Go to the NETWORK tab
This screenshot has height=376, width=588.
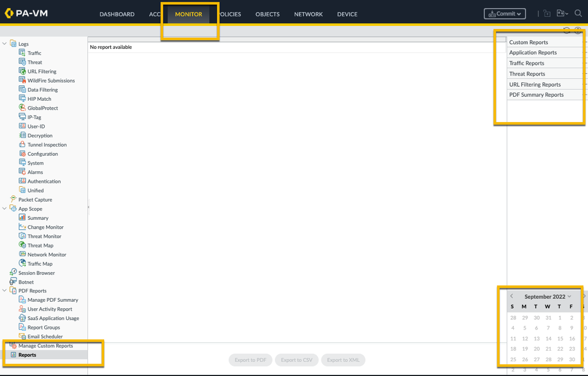point(308,14)
